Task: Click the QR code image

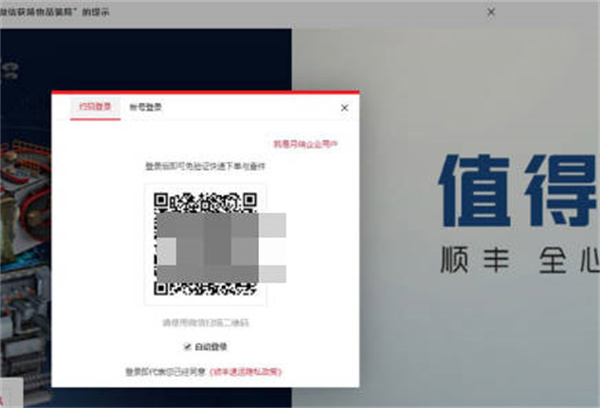Action: (205, 244)
